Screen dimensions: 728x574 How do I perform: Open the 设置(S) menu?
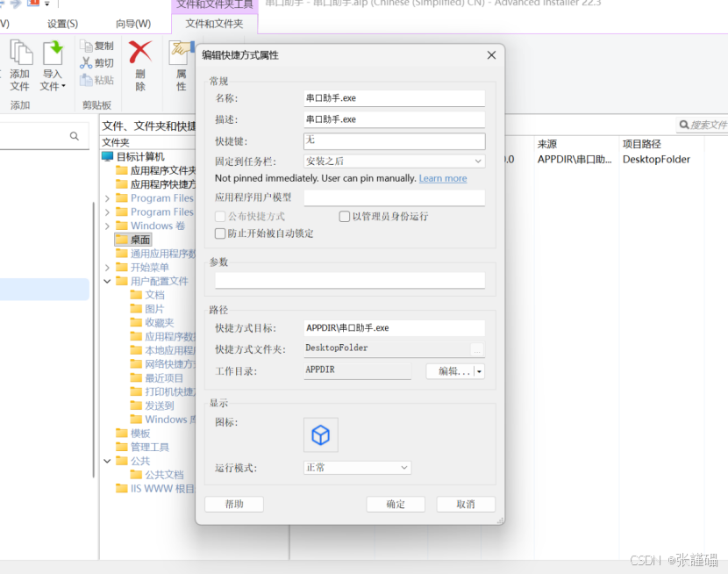(x=62, y=24)
